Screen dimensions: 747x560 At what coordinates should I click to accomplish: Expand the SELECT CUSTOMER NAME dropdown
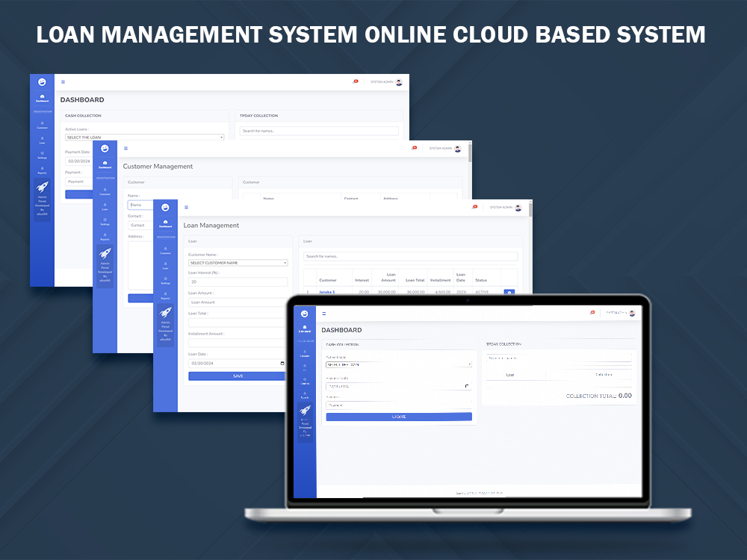click(x=236, y=263)
